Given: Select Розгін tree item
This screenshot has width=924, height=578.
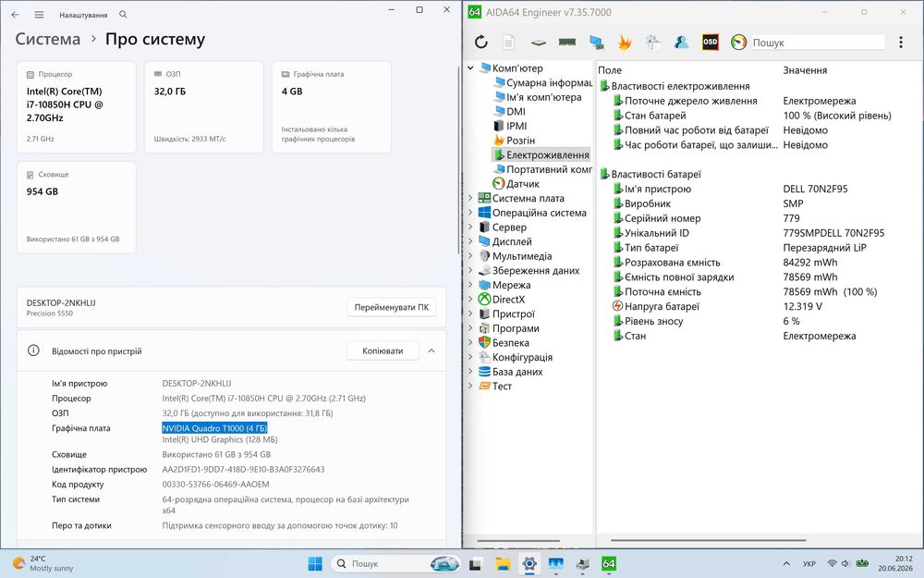Looking at the screenshot, I should point(514,141).
